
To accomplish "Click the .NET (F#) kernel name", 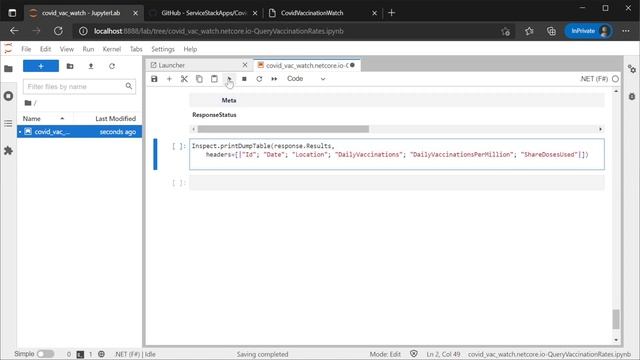I will 594,79.
